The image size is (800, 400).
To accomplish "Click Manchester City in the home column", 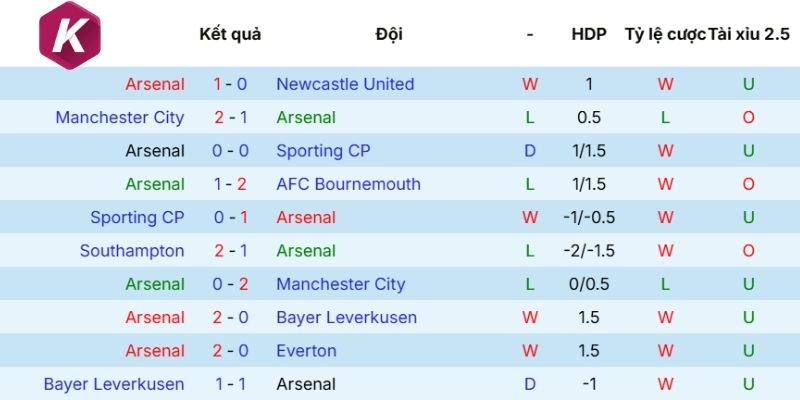I will [120, 117].
